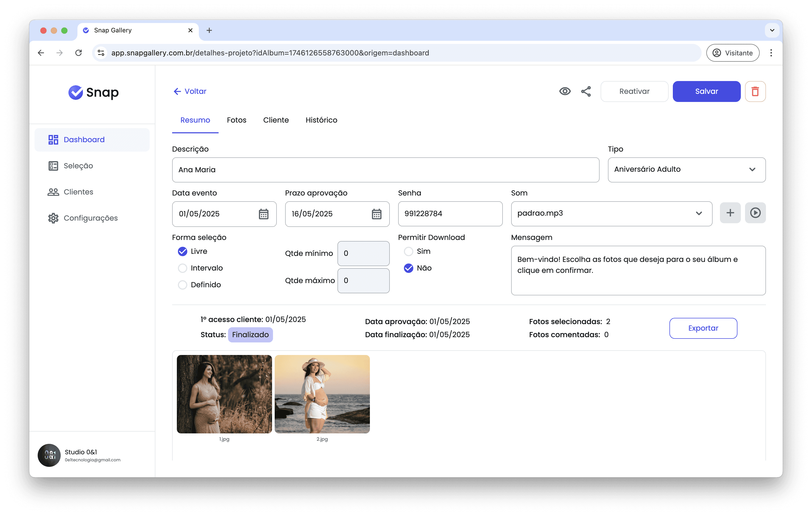Go back in browser history
This screenshot has height=516, width=812.
point(41,53)
